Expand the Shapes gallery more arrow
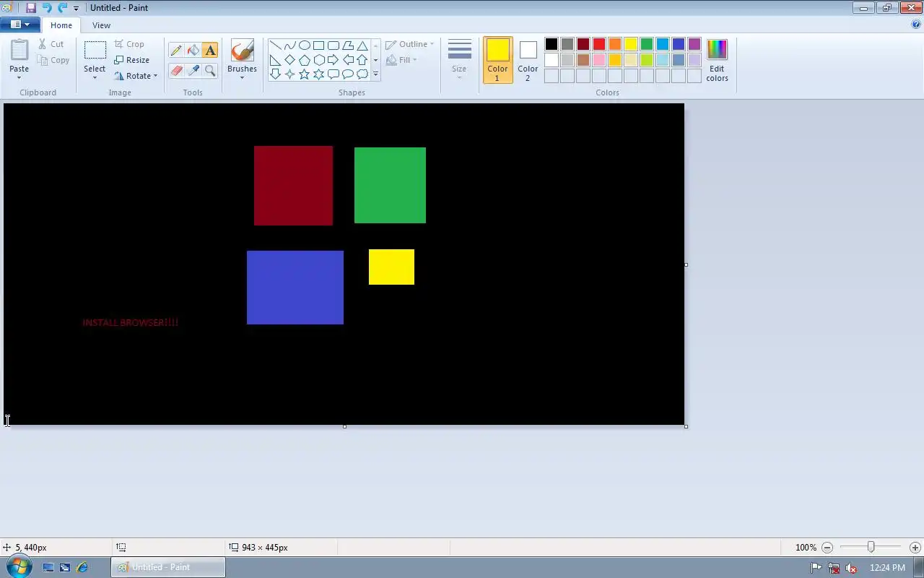The image size is (924, 578). (375, 74)
